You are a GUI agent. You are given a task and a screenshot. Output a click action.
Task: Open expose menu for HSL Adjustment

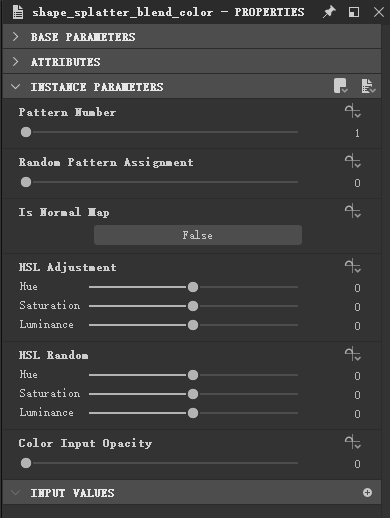pyautogui.click(x=353, y=266)
